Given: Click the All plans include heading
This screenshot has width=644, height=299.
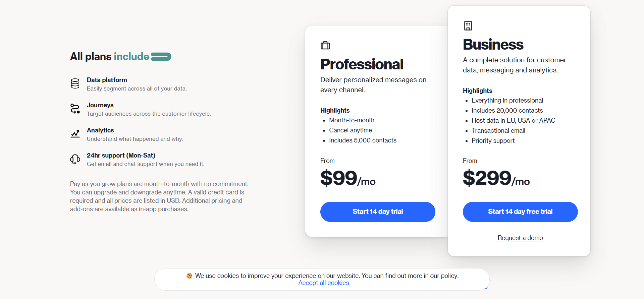Looking at the screenshot, I should click(x=110, y=57).
